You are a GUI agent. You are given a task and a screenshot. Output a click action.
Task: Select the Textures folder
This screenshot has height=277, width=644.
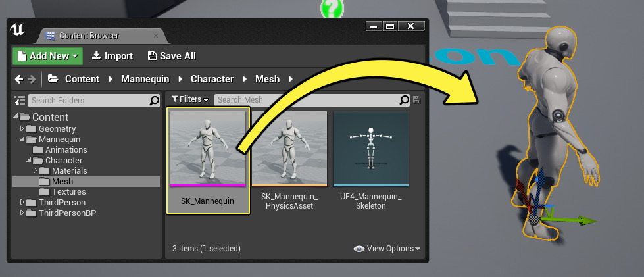pos(68,192)
